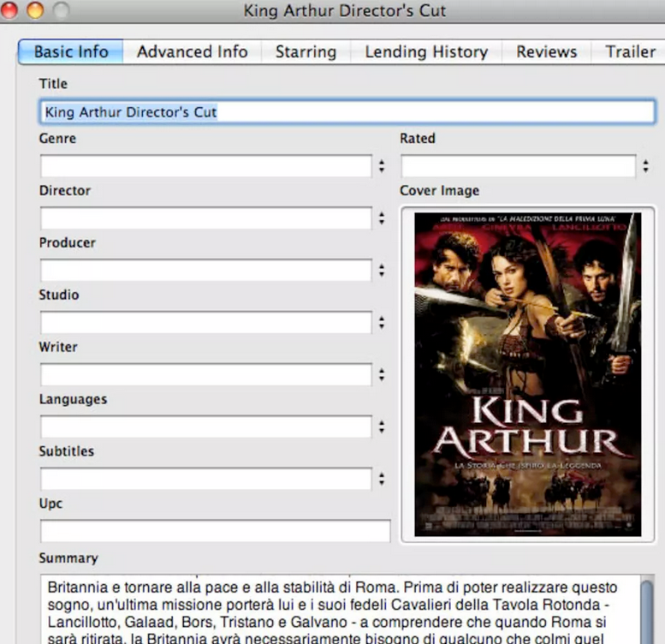
Task: Expand the Genre dropdown arrows
Action: click(x=382, y=166)
